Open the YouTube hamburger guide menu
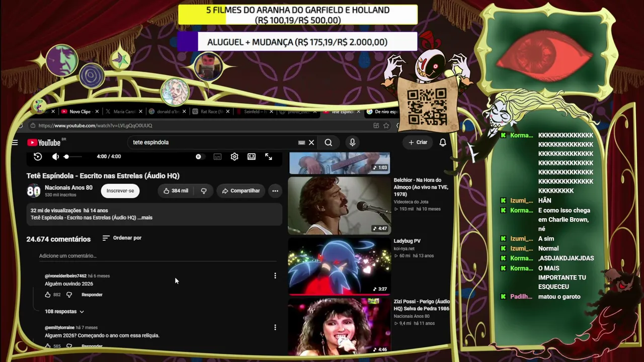The image size is (644, 362). (x=15, y=142)
